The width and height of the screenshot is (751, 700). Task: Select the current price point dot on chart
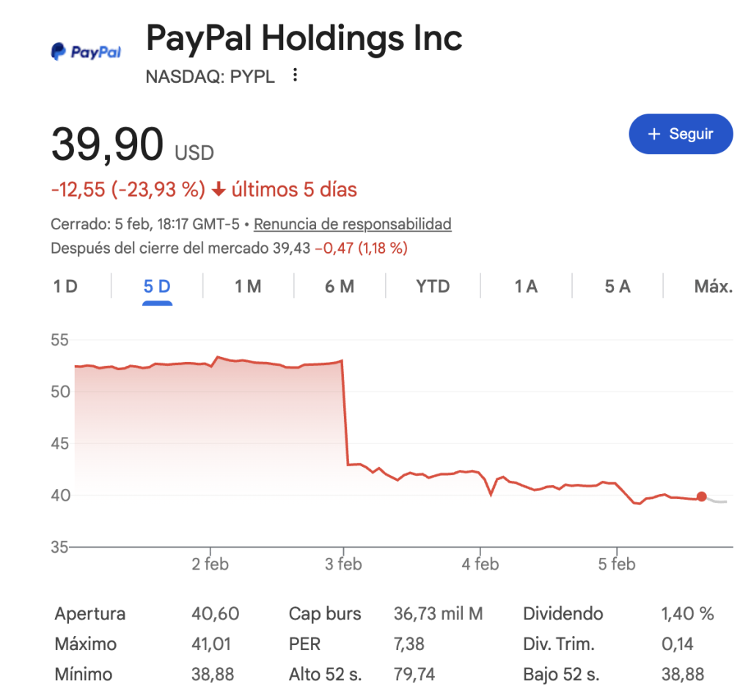pyautogui.click(x=702, y=496)
